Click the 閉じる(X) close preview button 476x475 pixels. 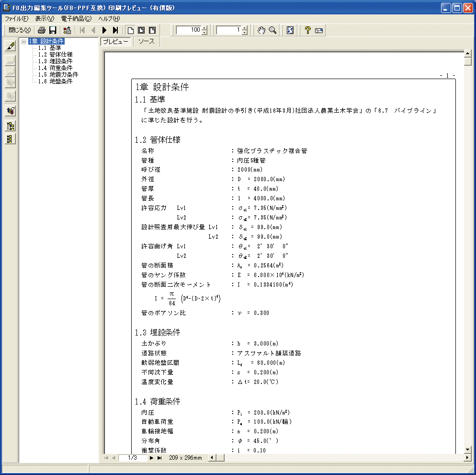[20, 30]
